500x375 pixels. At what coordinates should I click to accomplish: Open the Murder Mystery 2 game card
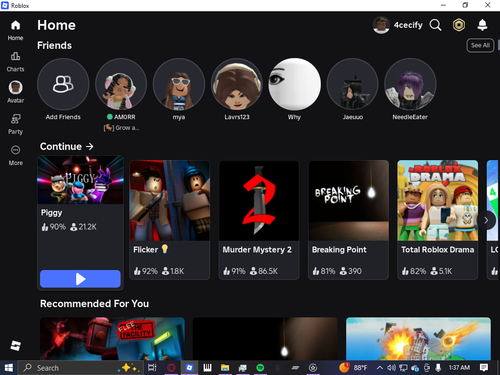259,220
